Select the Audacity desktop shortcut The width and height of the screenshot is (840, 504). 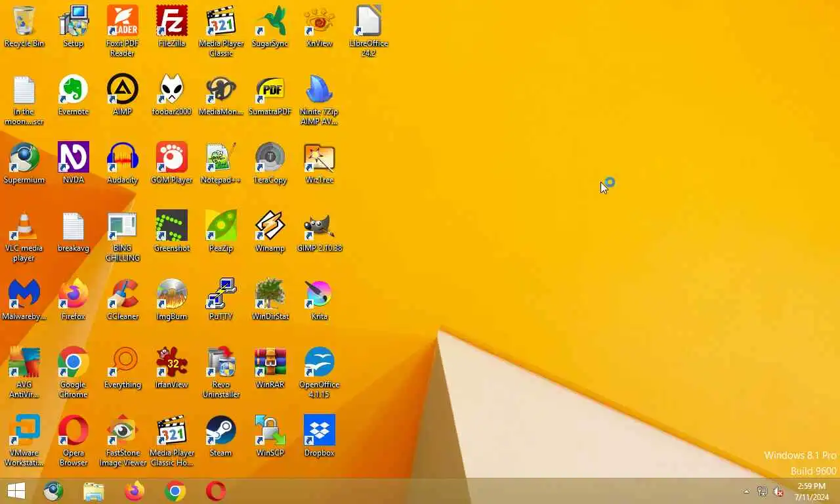(123, 163)
